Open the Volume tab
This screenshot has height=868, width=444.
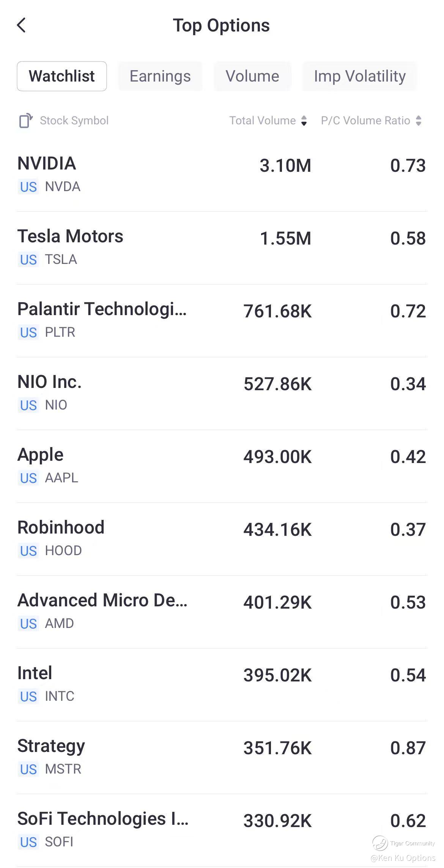tap(252, 76)
